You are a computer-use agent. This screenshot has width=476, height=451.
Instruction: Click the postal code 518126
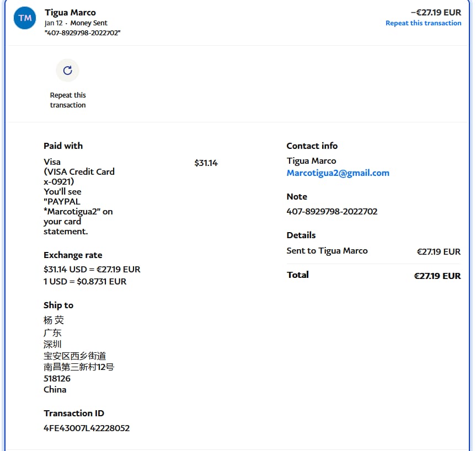57,379
